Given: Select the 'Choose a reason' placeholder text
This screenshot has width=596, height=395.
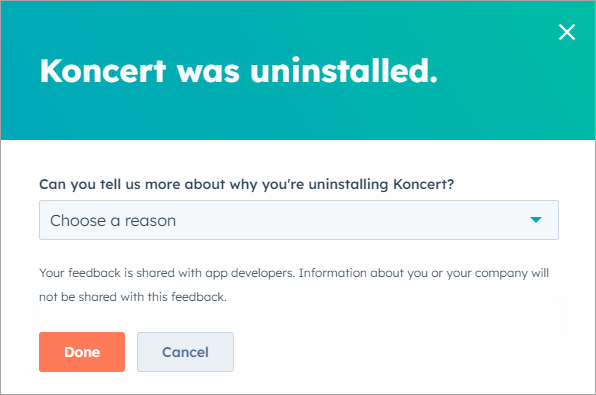Looking at the screenshot, I should [113, 221].
